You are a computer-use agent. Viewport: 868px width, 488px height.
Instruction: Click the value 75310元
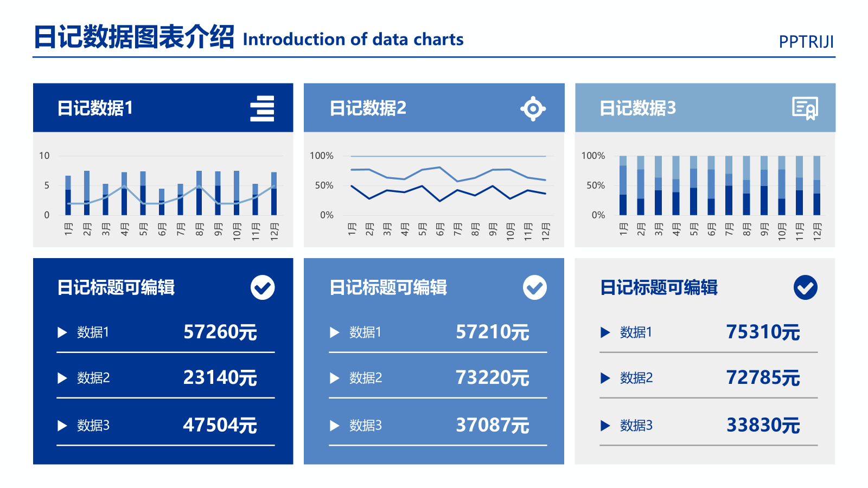(x=763, y=332)
